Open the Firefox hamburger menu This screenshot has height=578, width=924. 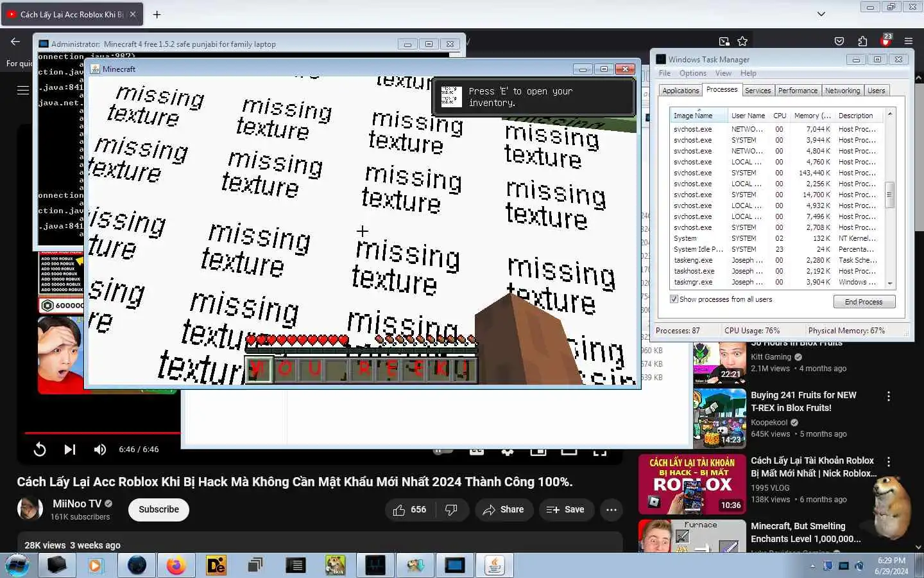[909, 41]
